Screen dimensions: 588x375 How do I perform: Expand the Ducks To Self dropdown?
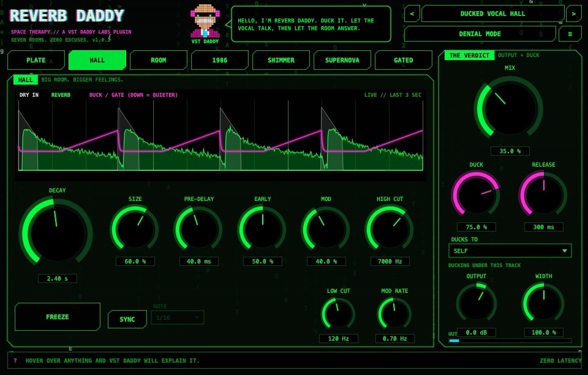tap(510, 251)
